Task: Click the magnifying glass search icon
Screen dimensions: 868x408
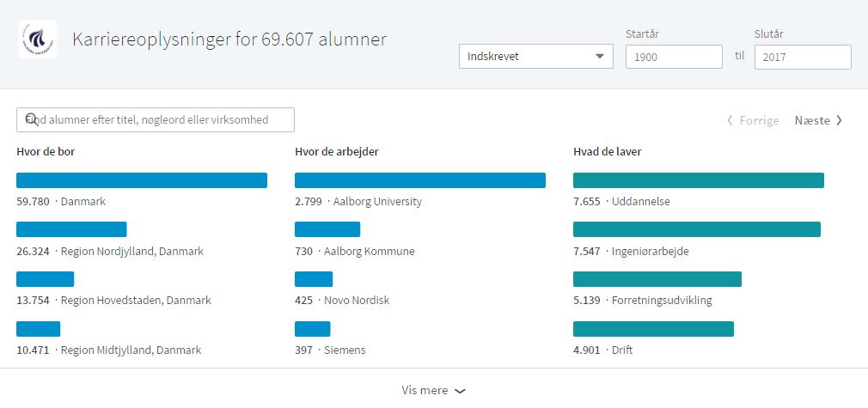Action: tap(32, 119)
